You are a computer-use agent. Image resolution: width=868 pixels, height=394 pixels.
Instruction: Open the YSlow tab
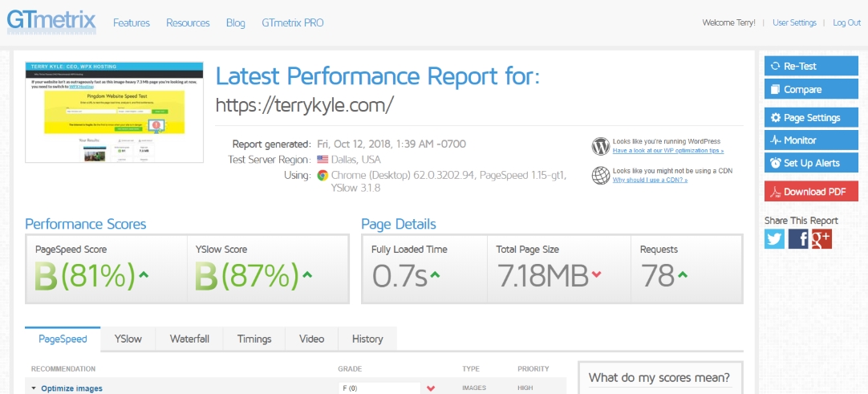point(128,339)
